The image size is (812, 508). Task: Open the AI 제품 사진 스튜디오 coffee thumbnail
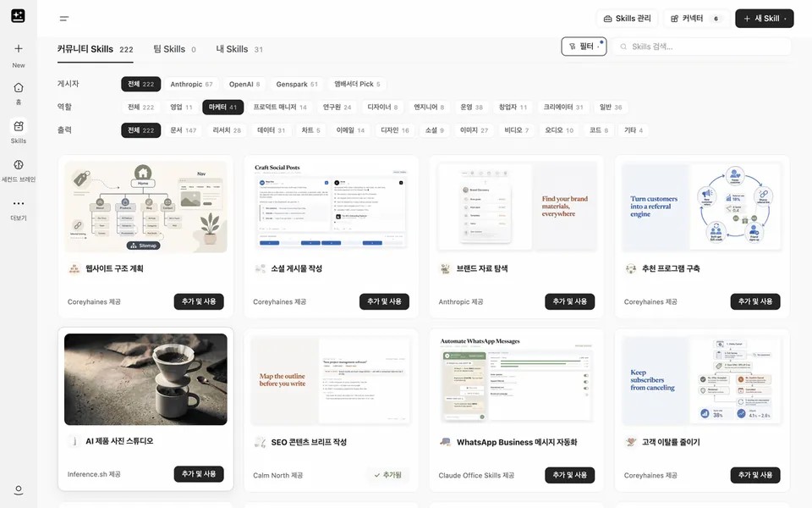click(145, 379)
